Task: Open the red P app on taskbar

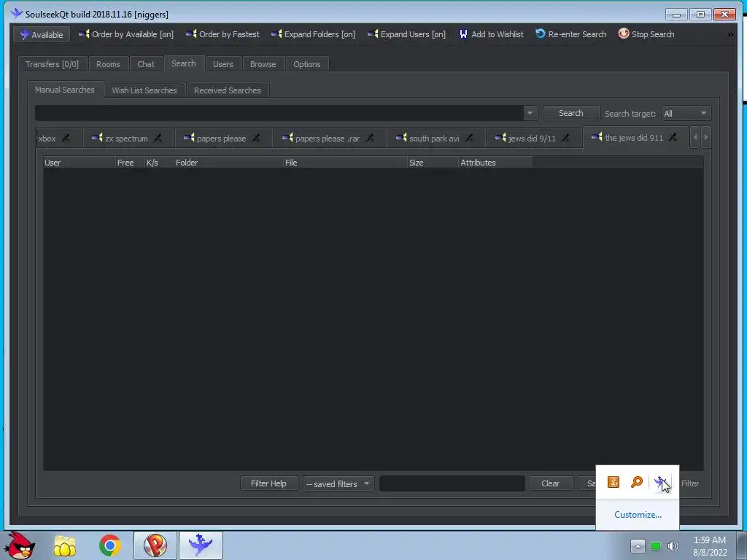Action: [155, 545]
